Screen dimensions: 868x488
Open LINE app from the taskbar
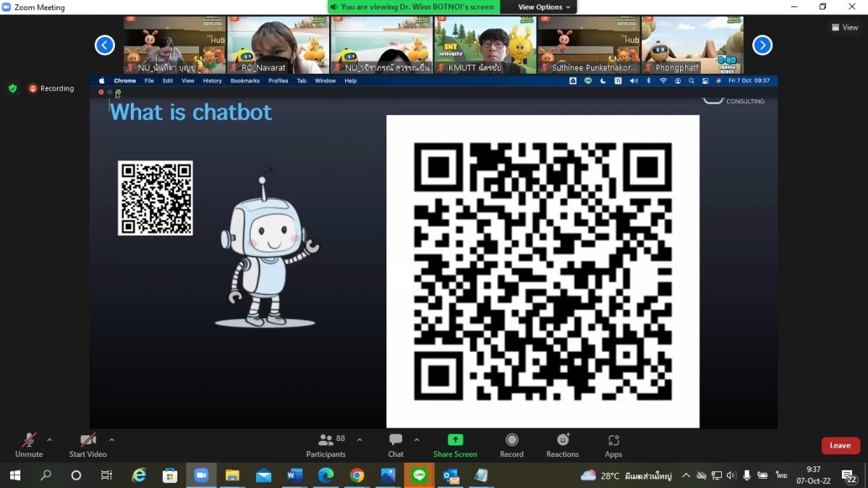tap(419, 475)
